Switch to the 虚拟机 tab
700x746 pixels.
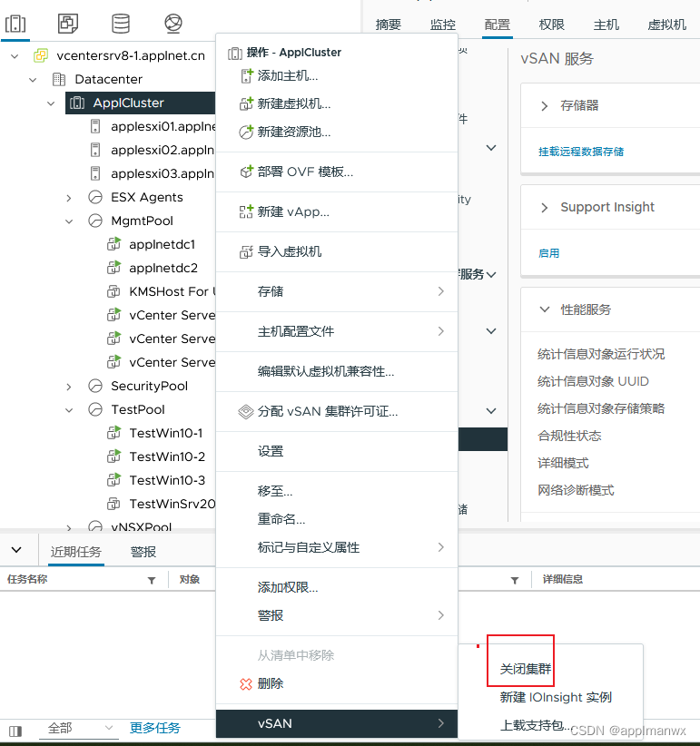click(x=666, y=25)
